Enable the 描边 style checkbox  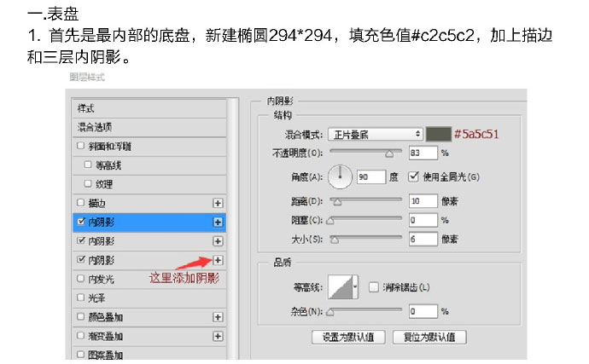click(80, 203)
